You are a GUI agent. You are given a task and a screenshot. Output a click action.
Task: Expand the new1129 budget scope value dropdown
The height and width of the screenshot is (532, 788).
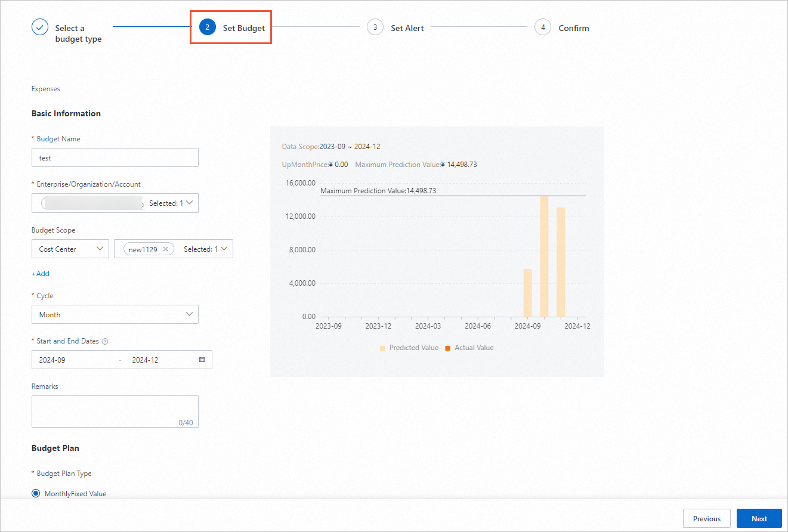click(x=174, y=249)
